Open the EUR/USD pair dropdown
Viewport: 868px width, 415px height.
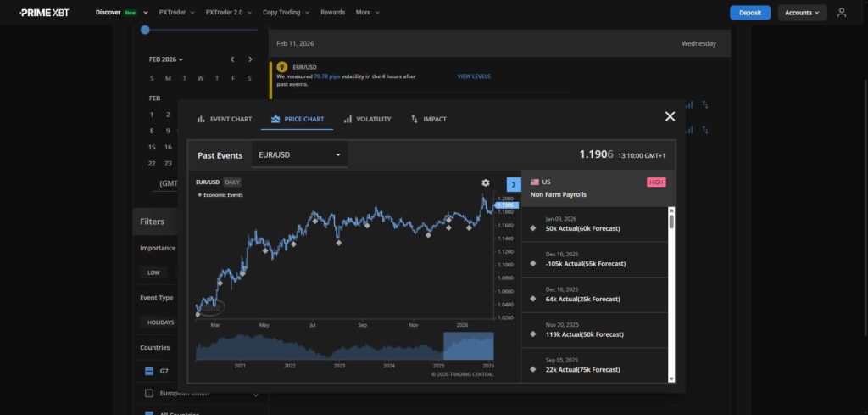click(299, 155)
